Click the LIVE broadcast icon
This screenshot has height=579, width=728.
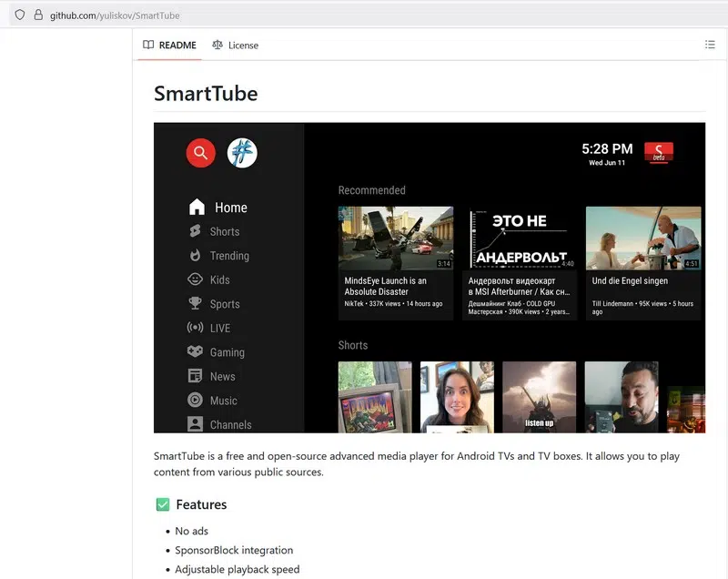click(x=194, y=328)
